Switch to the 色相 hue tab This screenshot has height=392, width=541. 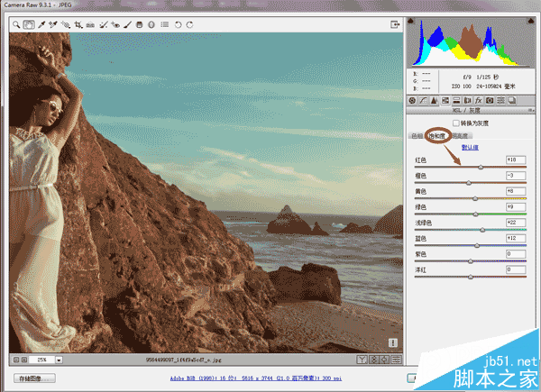[x=417, y=136]
